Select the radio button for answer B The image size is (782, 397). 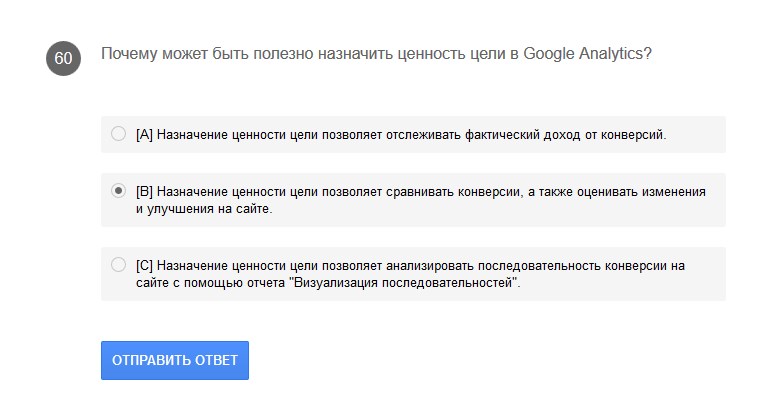pos(118,191)
